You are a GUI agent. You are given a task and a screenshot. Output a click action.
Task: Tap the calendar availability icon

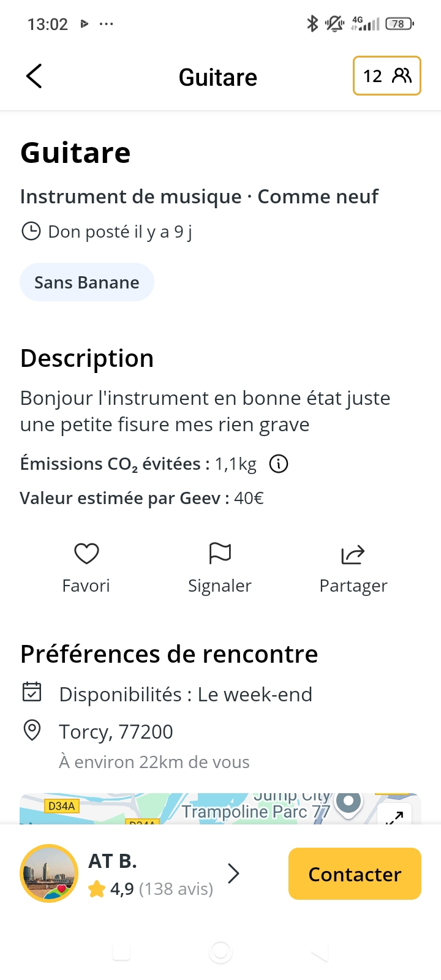(x=32, y=692)
